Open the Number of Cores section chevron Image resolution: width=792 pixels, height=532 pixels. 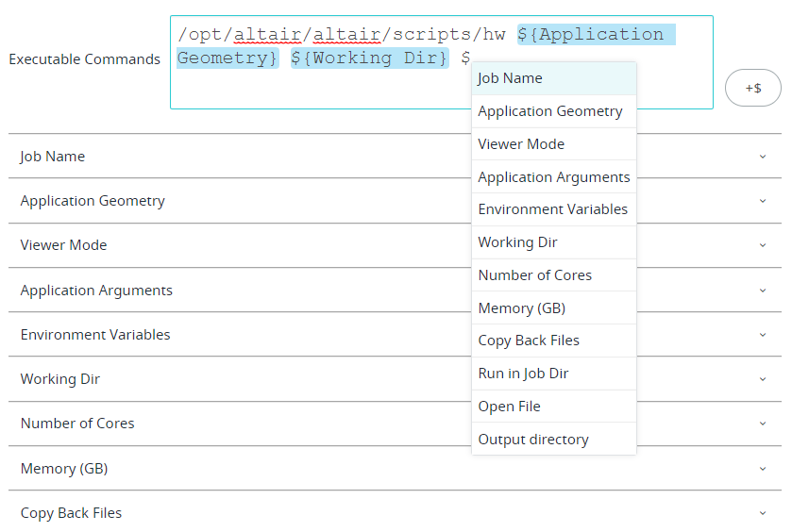click(x=763, y=424)
